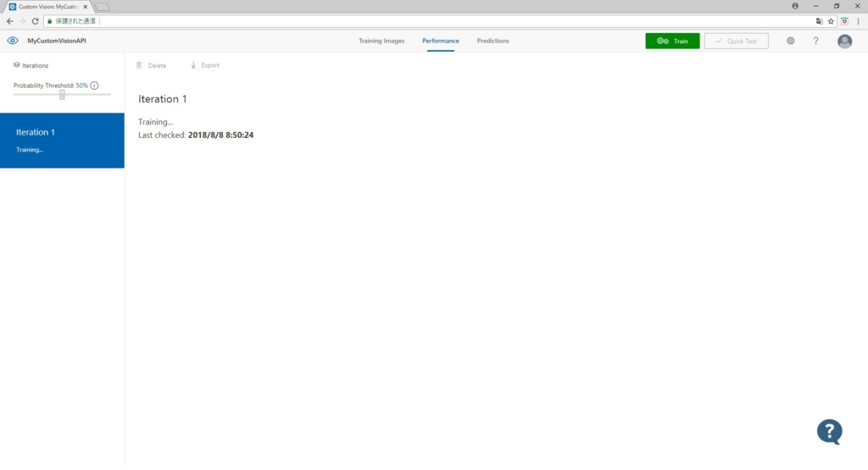
Task: Click the Iterations layers icon
Action: tap(17, 65)
